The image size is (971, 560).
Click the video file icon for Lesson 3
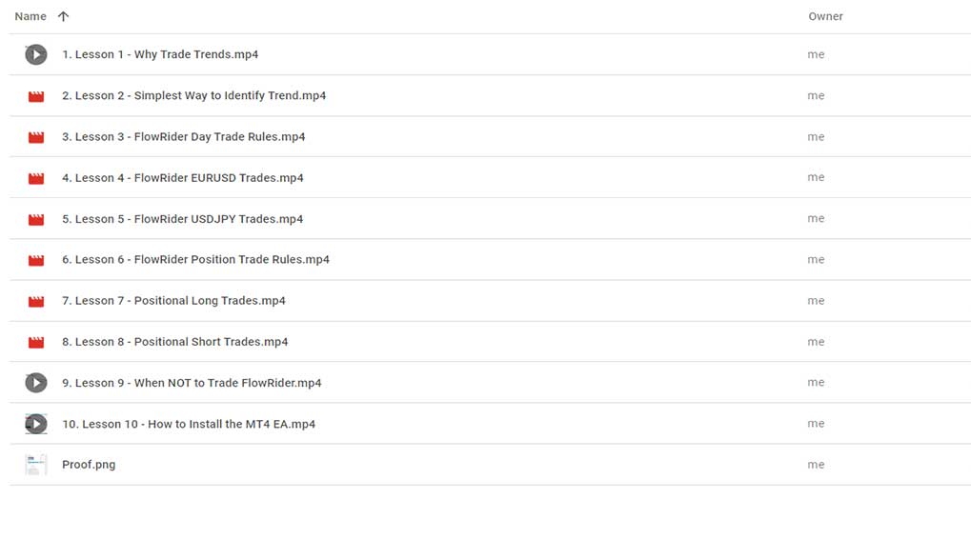[x=36, y=137]
